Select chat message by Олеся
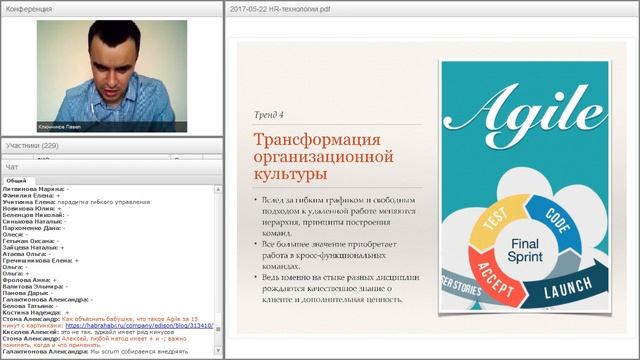Viewport: 640px width, 360px height. point(16,235)
